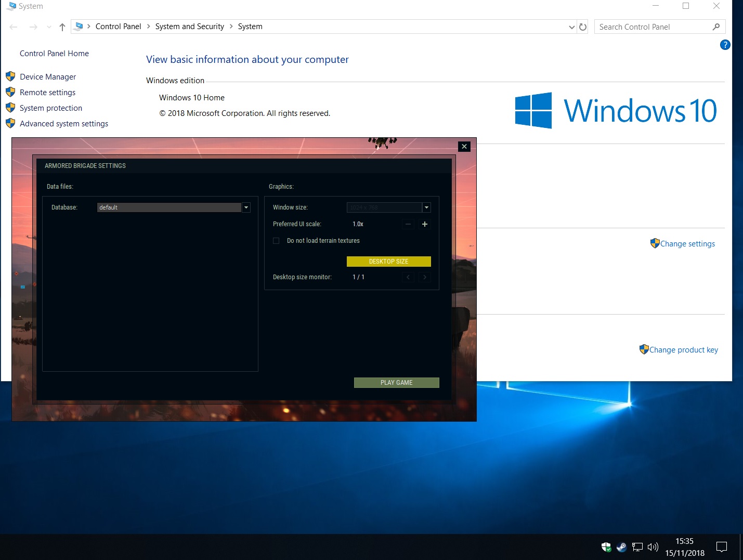Click the Forward arrow in the System window
Image resolution: width=743 pixels, height=560 pixels.
[33, 27]
